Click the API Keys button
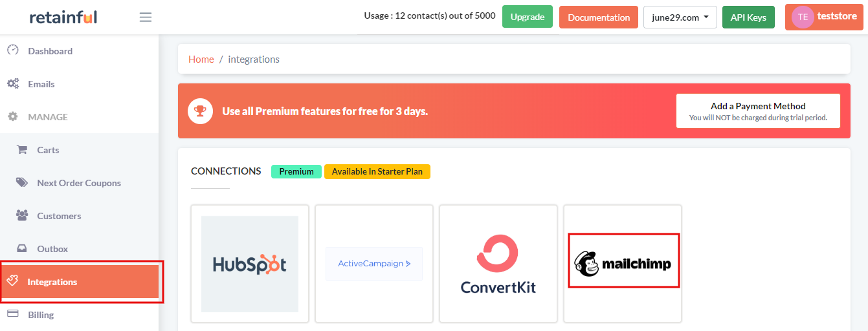Viewport: 868px width, 331px height. click(x=748, y=17)
